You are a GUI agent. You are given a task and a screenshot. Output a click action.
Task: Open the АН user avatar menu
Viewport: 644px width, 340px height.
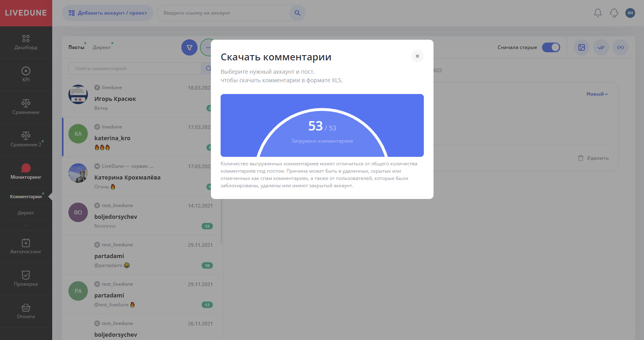(630, 13)
